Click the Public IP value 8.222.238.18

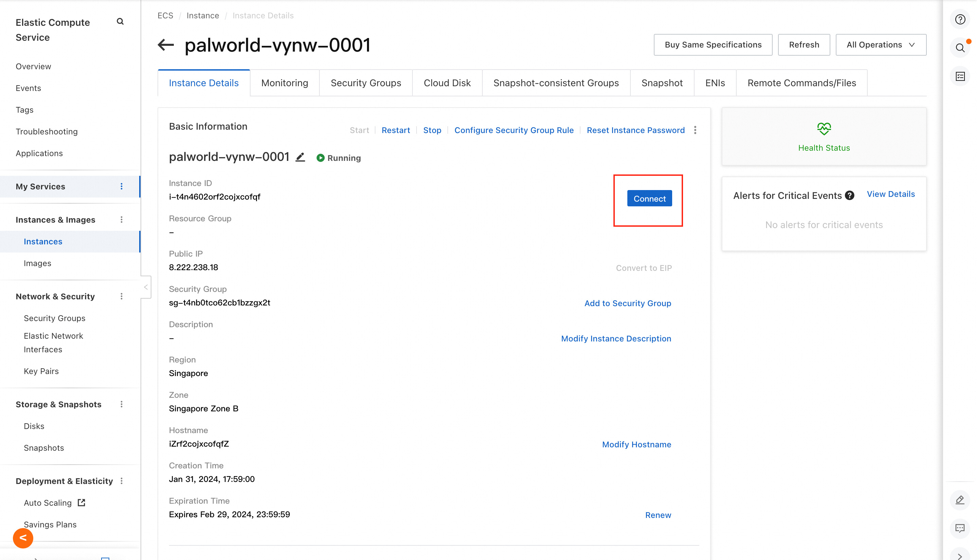tap(193, 267)
